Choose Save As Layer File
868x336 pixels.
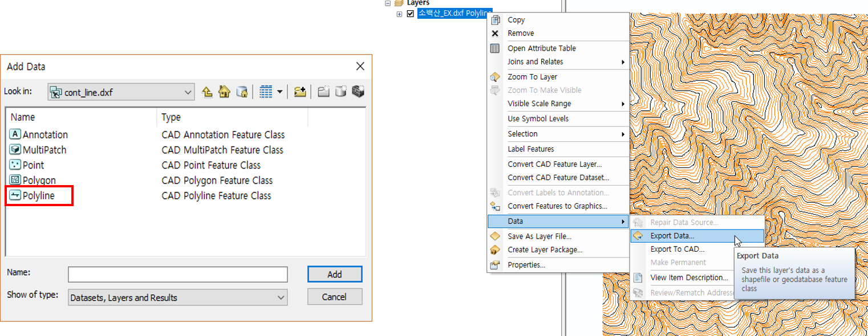pos(558,236)
